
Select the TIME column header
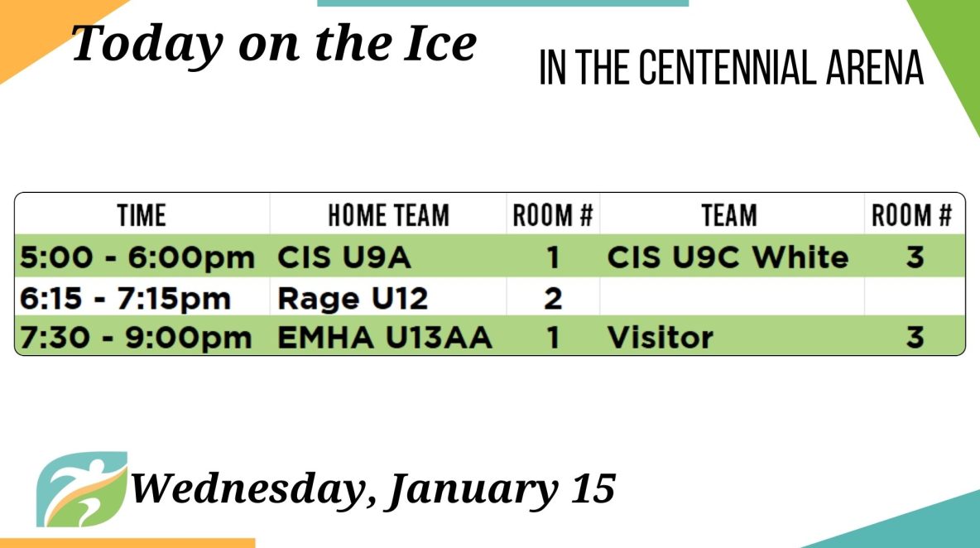click(x=142, y=215)
